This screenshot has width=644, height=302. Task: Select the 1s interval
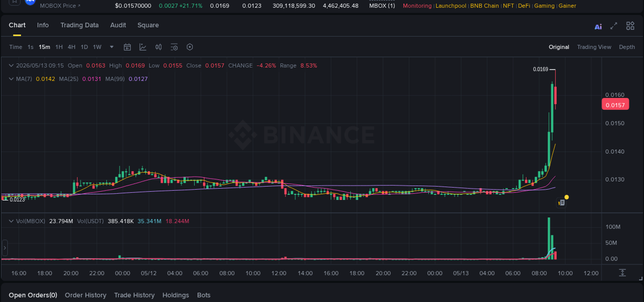coord(30,47)
